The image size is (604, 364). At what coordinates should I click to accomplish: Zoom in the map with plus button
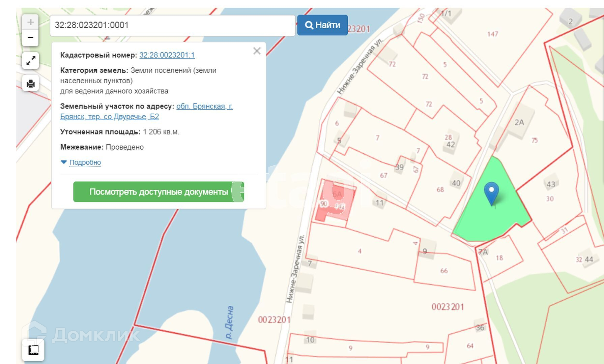(x=30, y=22)
